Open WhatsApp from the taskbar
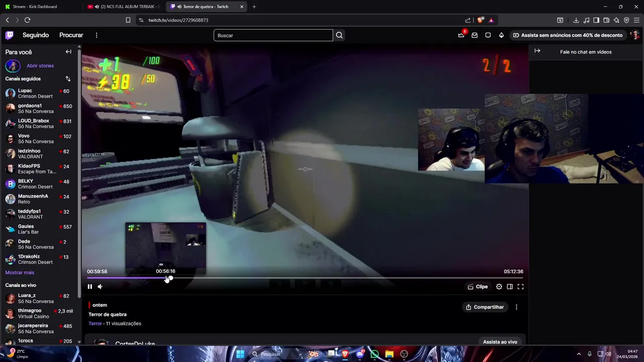The image size is (644, 362). click(375, 354)
